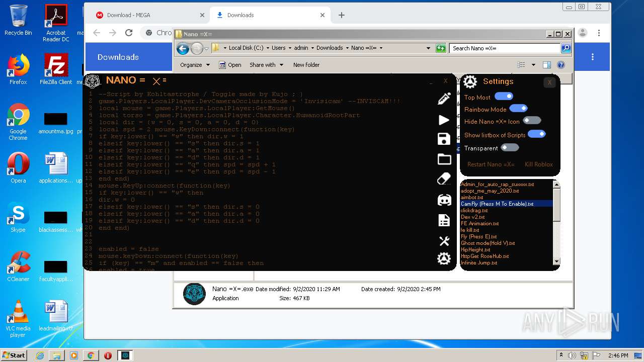This screenshot has width=644, height=362.
Task: Expand Users breadcrumb arrow
Action: point(290,48)
